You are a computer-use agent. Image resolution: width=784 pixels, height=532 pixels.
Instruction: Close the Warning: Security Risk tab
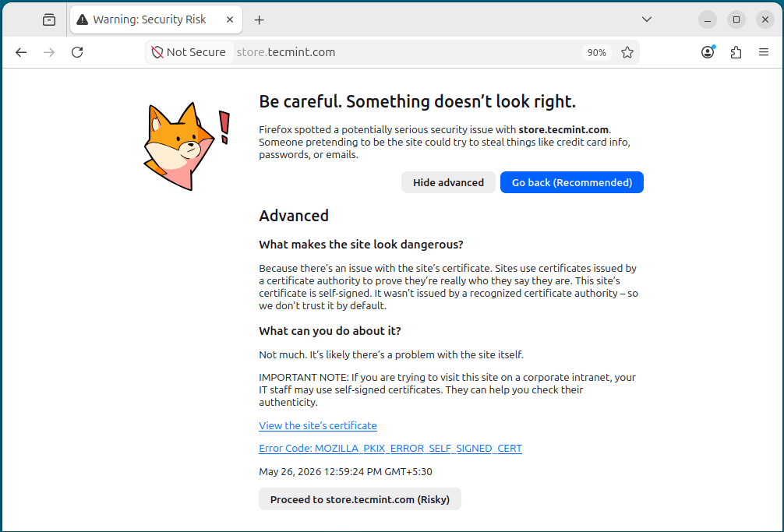coord(230,19)
